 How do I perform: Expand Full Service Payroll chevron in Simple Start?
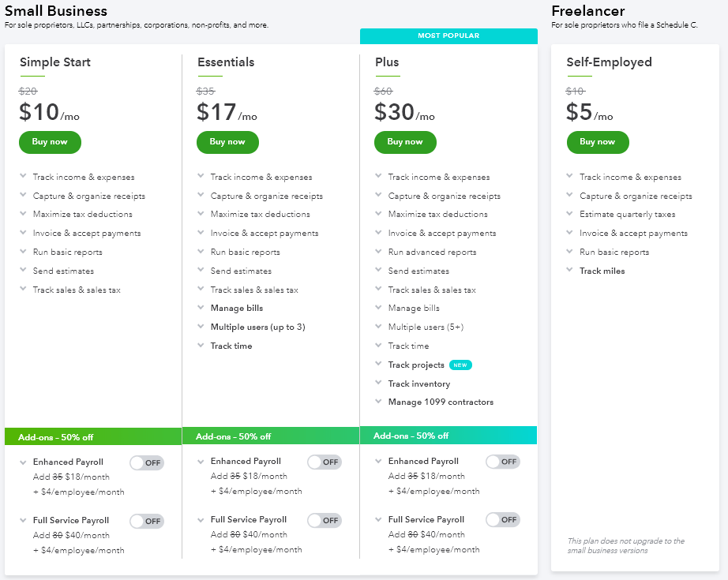click(23, 521)
